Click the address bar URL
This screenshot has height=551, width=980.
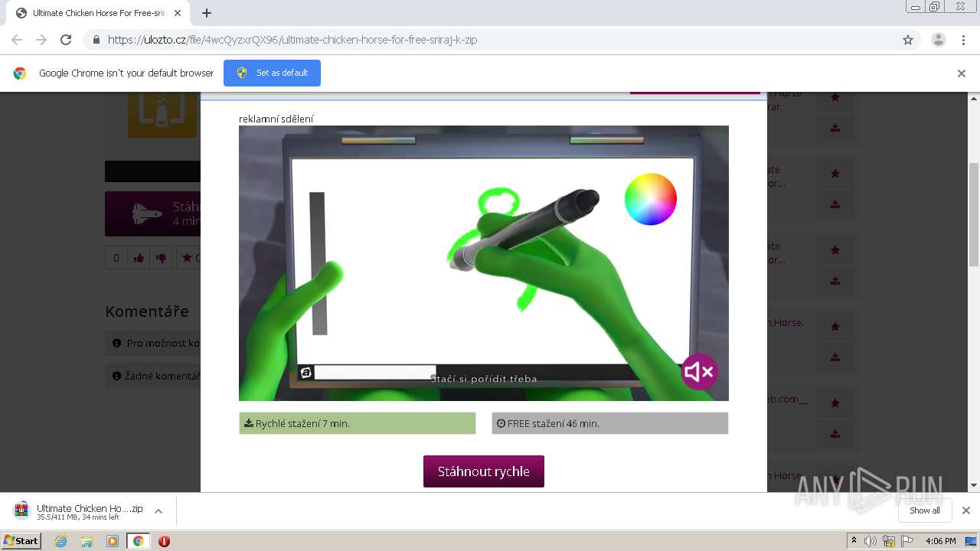(292, 40)
